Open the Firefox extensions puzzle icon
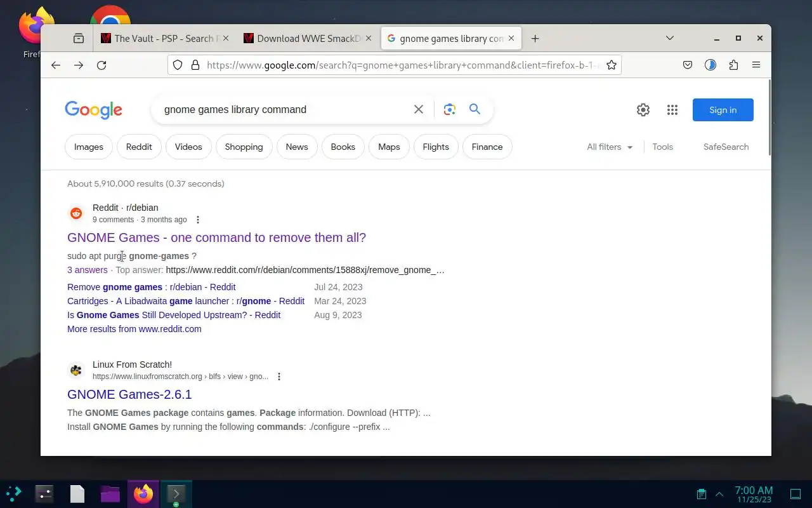Image resolution: width=812 pixels, height=508 pixels. click(733, 65)
